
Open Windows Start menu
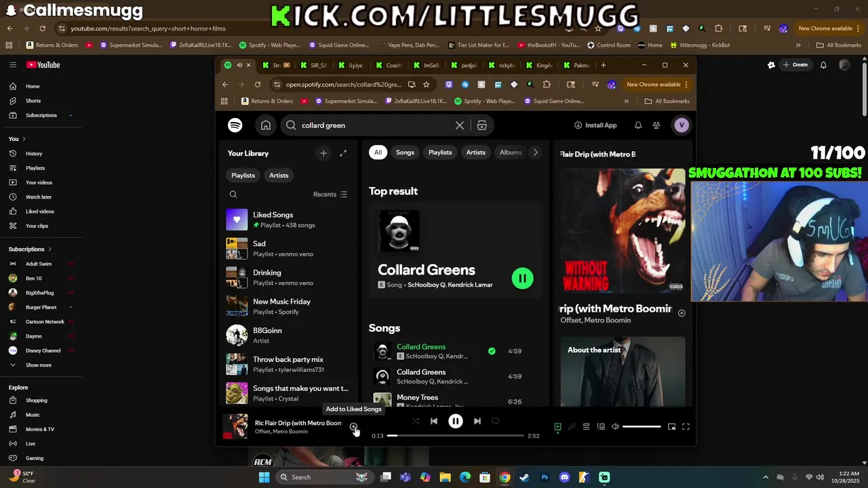pos(264,477)
